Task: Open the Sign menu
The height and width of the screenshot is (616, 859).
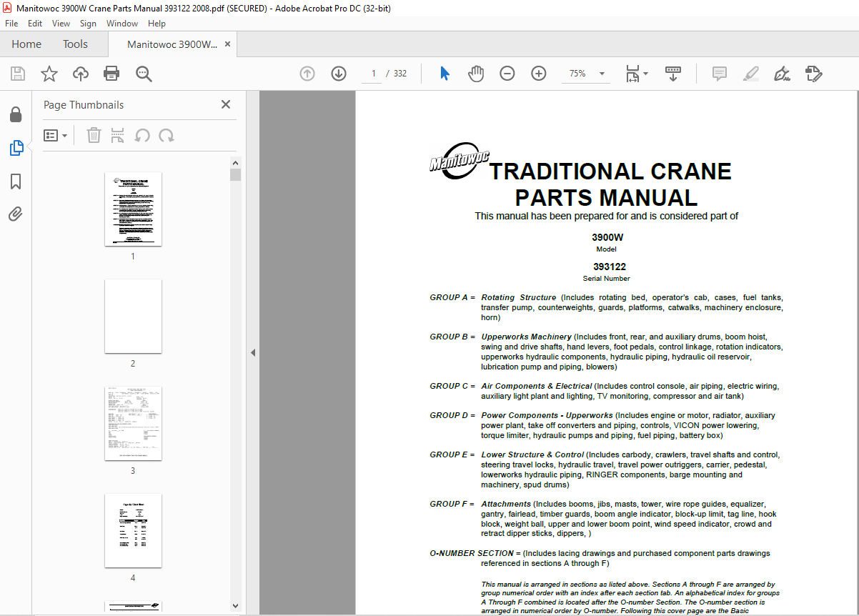Action: pos(89,24)
